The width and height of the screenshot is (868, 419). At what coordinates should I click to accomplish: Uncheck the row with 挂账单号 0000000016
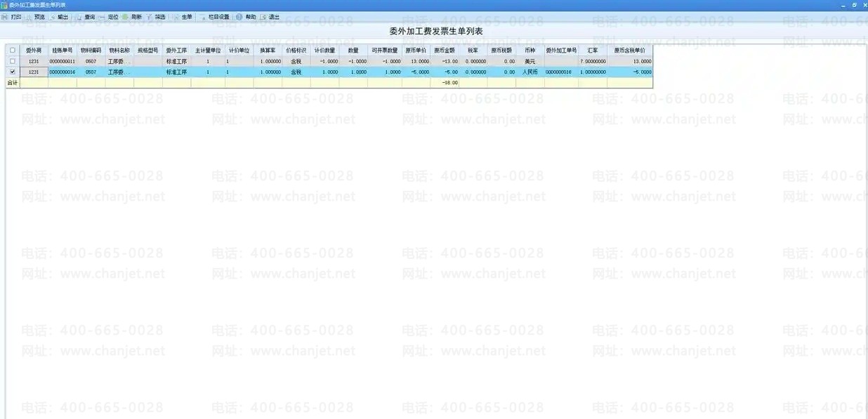(x=13, y=72)
